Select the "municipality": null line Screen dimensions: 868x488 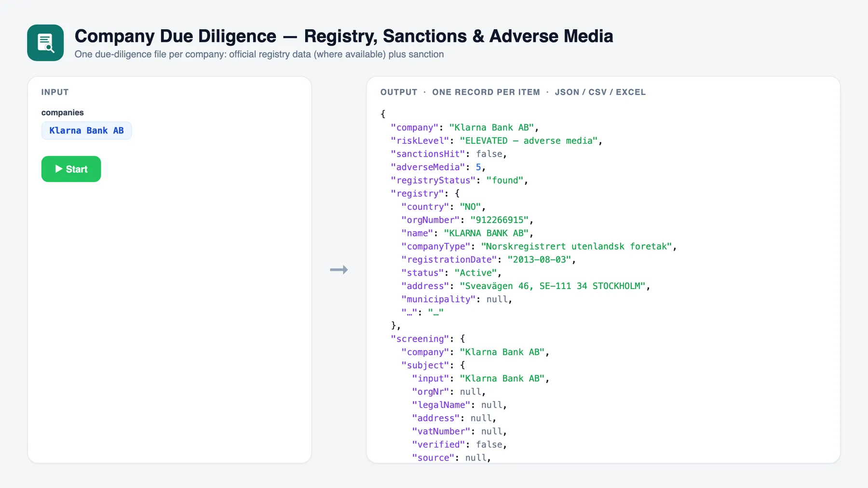point(457,299)
